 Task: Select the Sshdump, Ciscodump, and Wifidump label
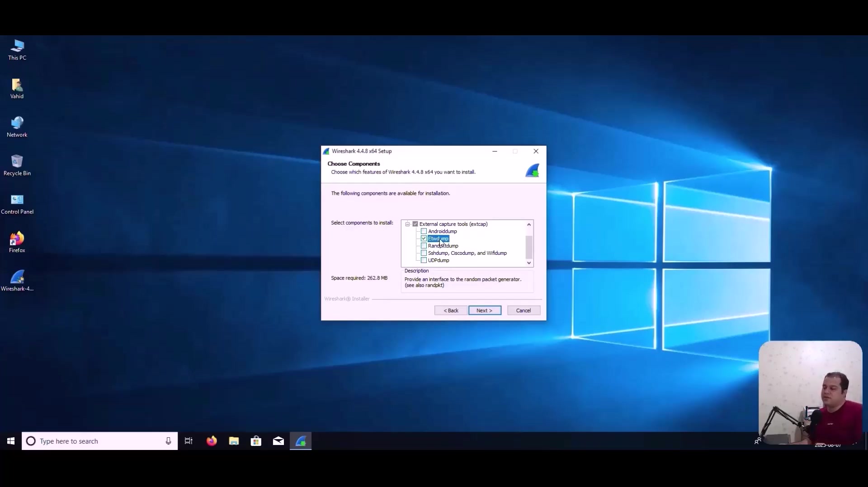click(467, 253)
